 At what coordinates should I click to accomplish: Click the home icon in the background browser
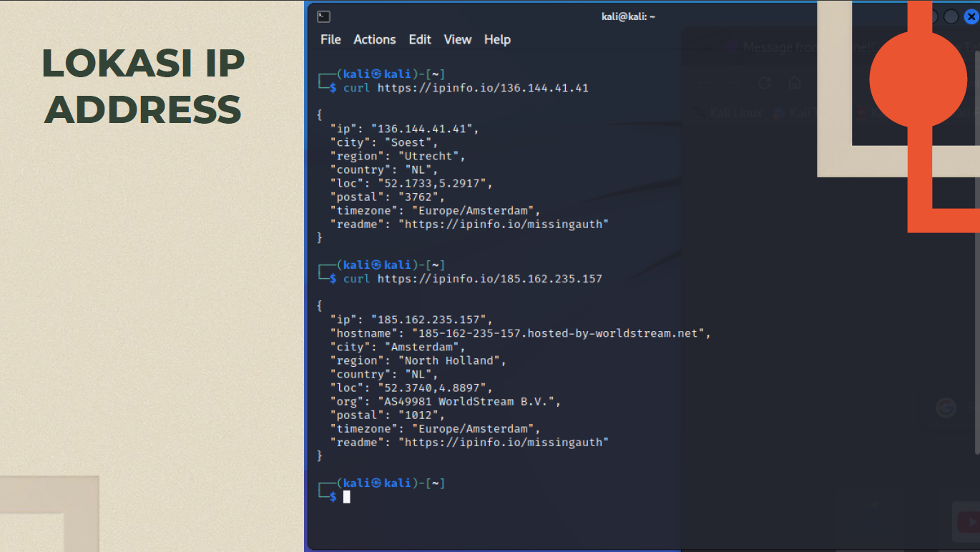click(795, 83)
